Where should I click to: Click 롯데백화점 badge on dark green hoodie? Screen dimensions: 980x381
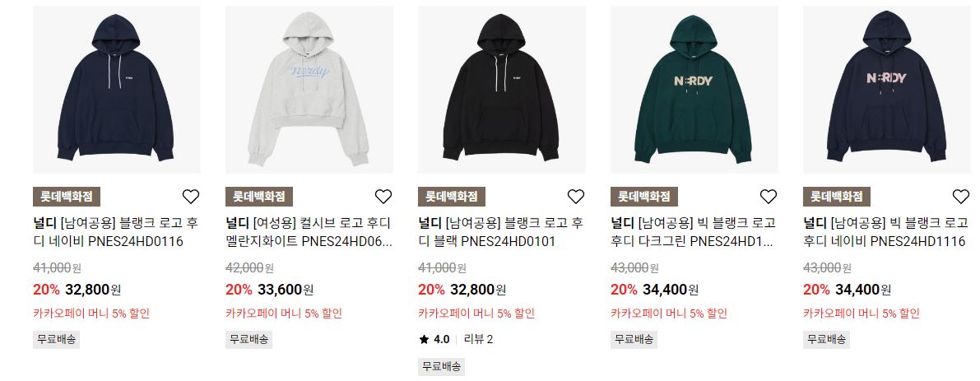(644, 197)
